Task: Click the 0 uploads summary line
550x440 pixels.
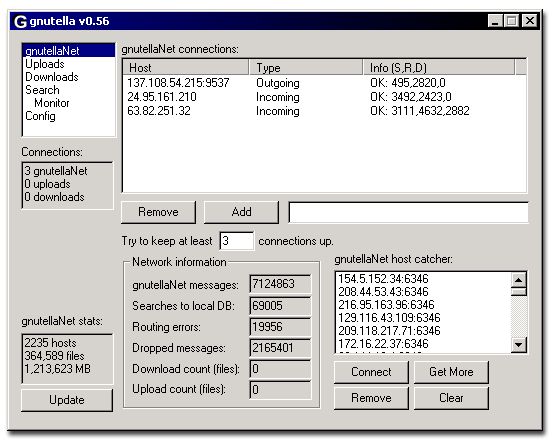Action: (x=47, y=184)
